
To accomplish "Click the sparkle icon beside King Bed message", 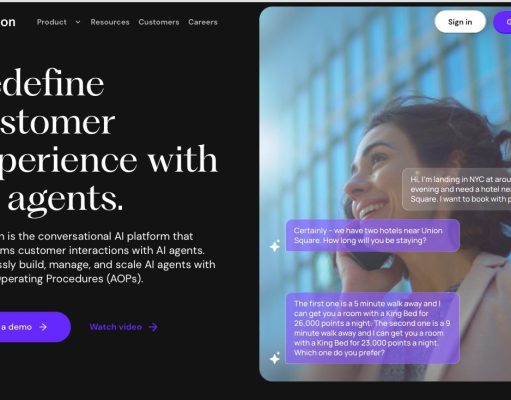I will tap(275, 358).
